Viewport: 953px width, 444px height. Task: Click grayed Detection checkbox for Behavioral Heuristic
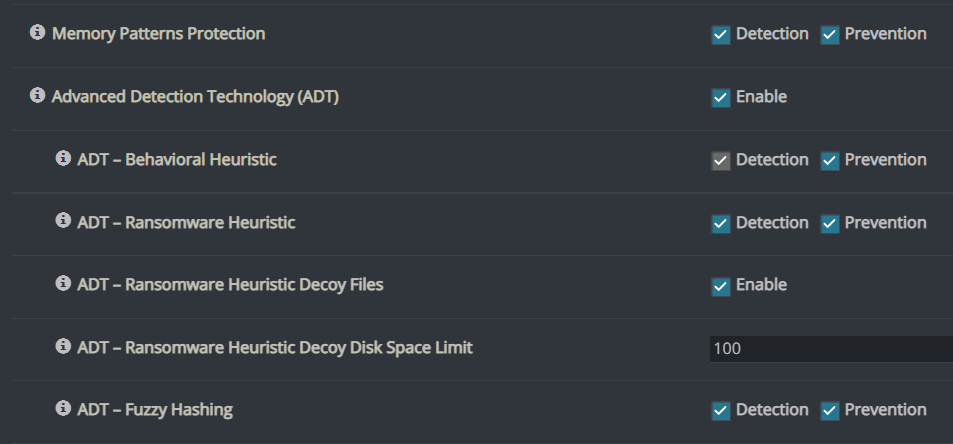pyautogui.click(x=721, y=161)
